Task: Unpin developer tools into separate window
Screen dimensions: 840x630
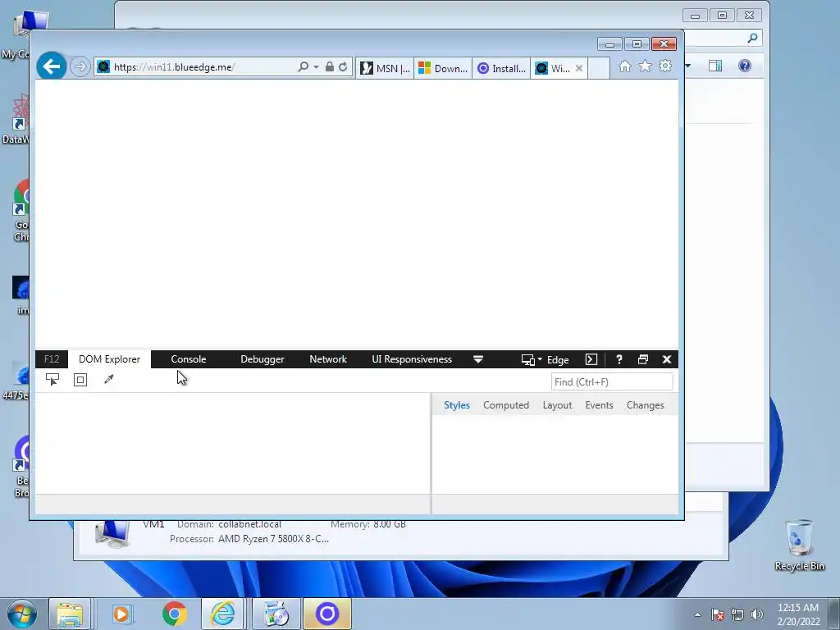Action: tap(643, 359)
